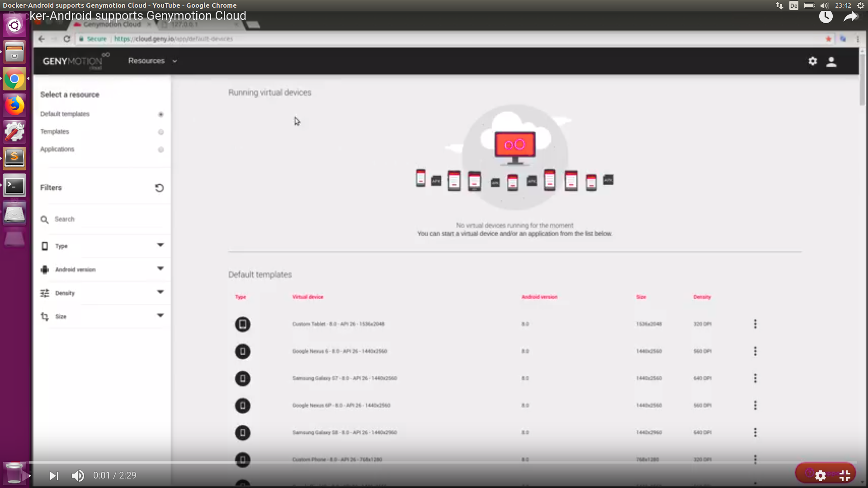Reset filters with the refresh icon

(x=159, y=188)
